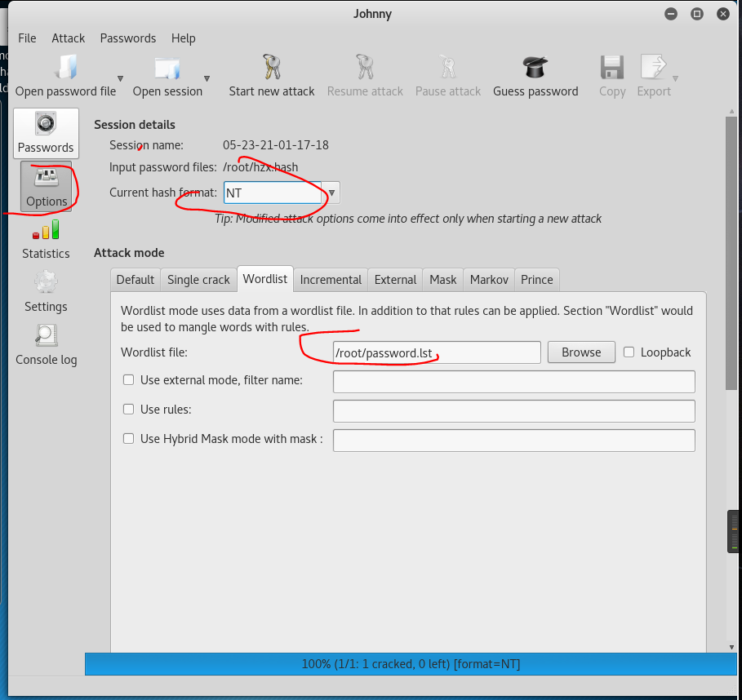Open the Settings sidebar panel
Screen dimensions: 742x700
pos(47,293)
